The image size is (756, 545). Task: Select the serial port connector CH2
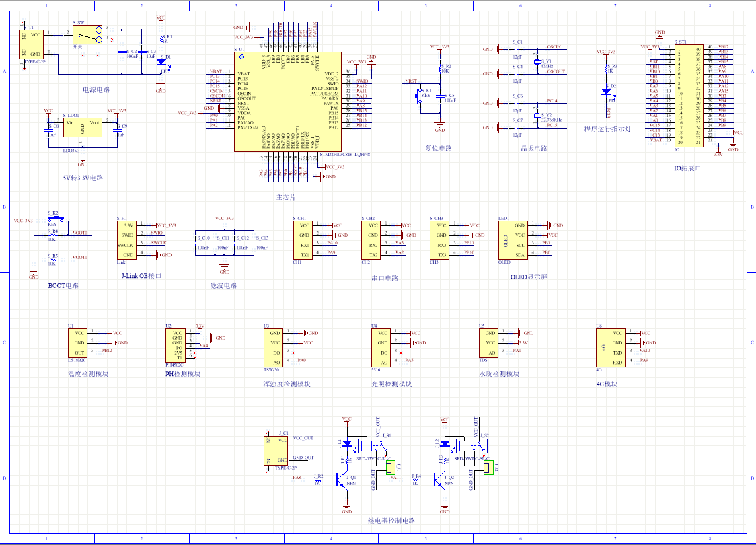click(371, 240)
